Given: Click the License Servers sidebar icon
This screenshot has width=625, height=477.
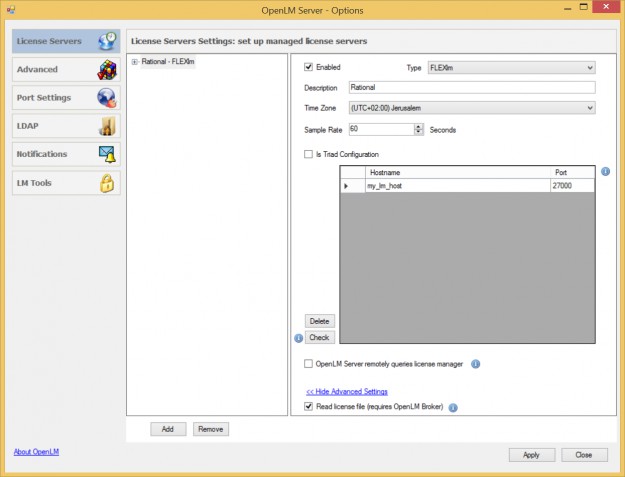Looking at the screenshot, I should [107, 41].
